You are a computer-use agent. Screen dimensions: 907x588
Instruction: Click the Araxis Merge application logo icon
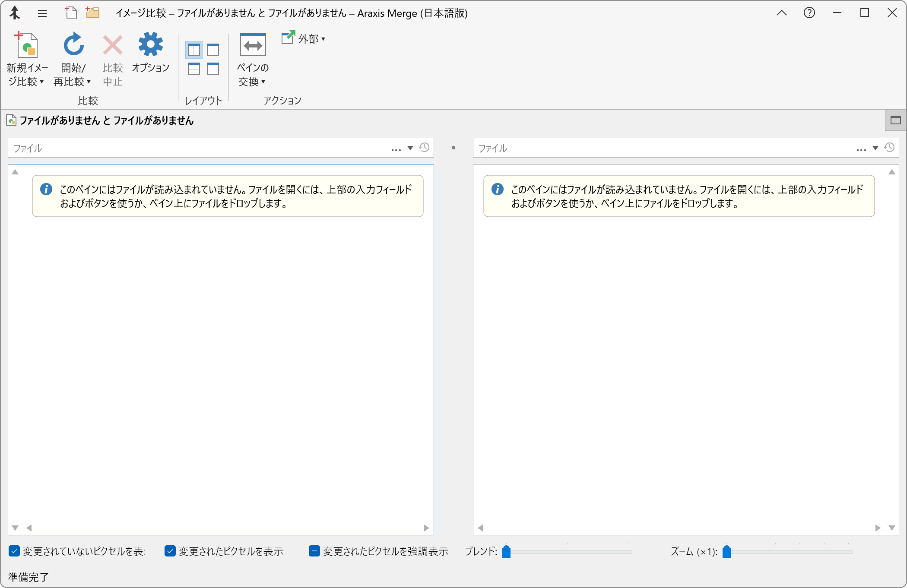coord(15,13)
